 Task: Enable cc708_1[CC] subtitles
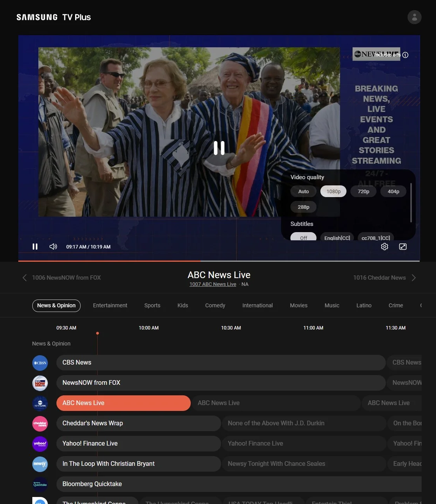tap(376, 237)
